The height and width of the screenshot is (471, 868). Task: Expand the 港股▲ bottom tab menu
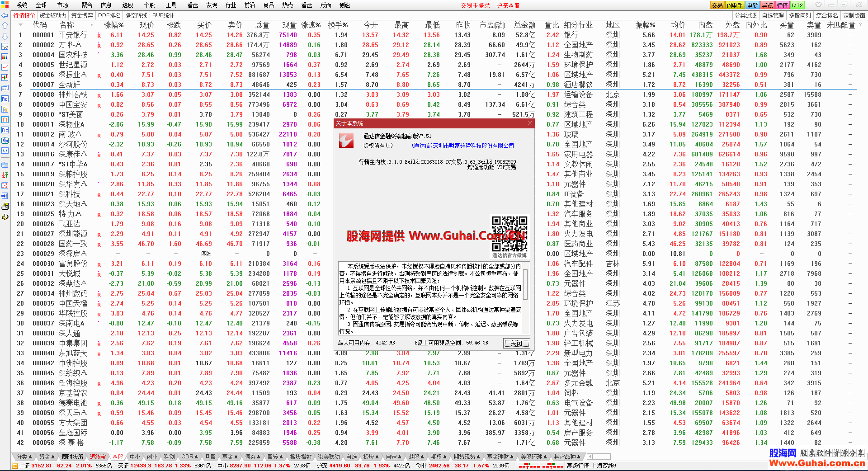(x=416, y=457)
